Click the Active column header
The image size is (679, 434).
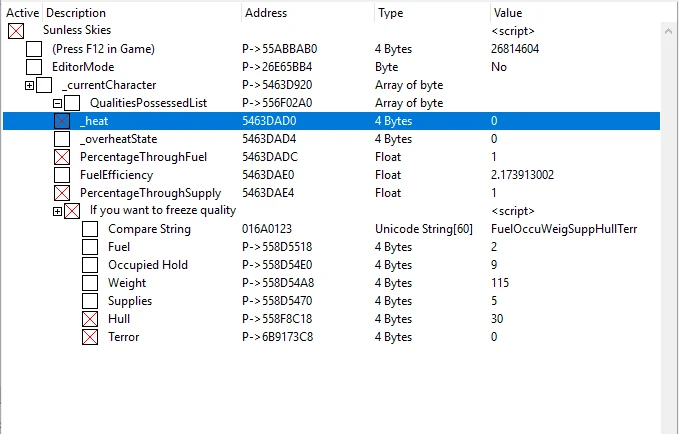click(x=22, y=13)
